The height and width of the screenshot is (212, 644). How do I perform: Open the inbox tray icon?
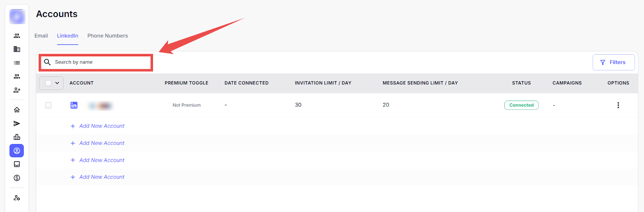pos(17,164)
